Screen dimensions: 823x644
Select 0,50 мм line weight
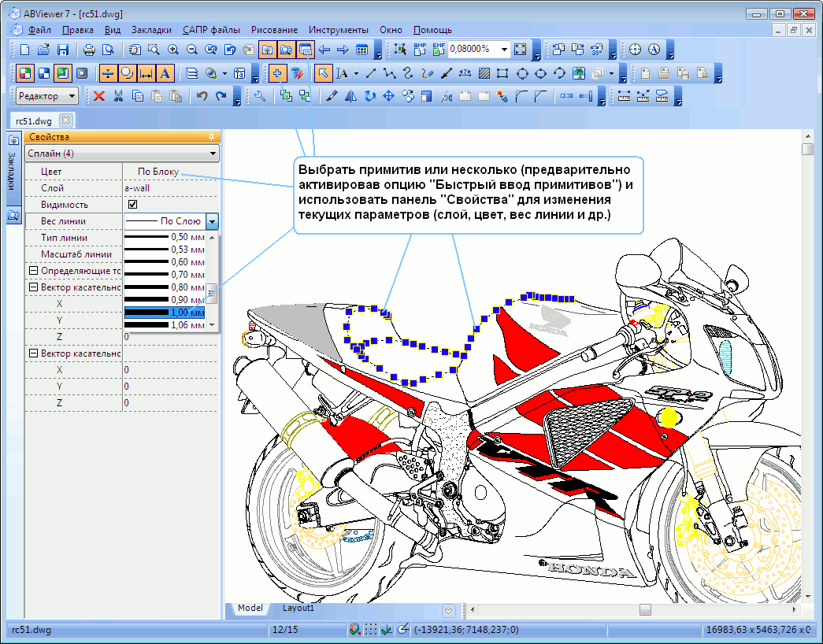[165, 237]
